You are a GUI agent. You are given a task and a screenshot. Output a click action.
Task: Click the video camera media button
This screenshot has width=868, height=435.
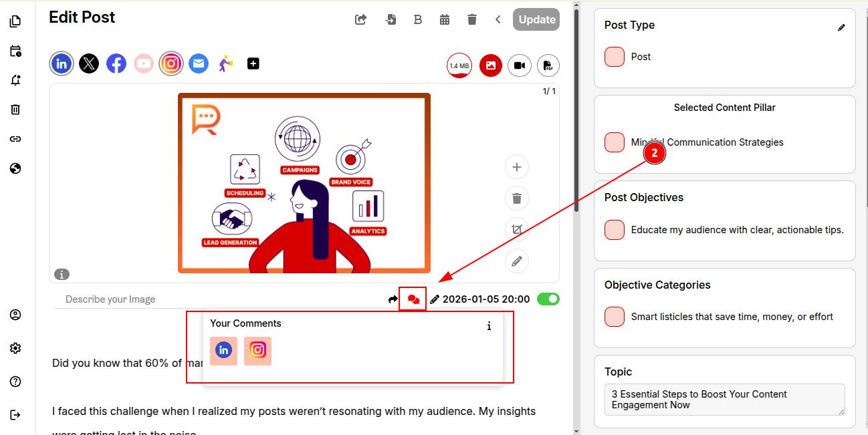pyautogui.click(x=519, y=65)
